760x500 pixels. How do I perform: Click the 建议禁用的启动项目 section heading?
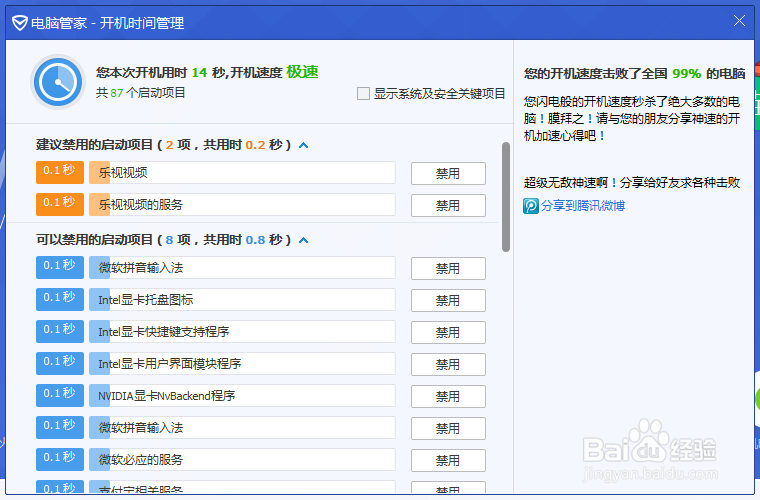click(163, 145)
